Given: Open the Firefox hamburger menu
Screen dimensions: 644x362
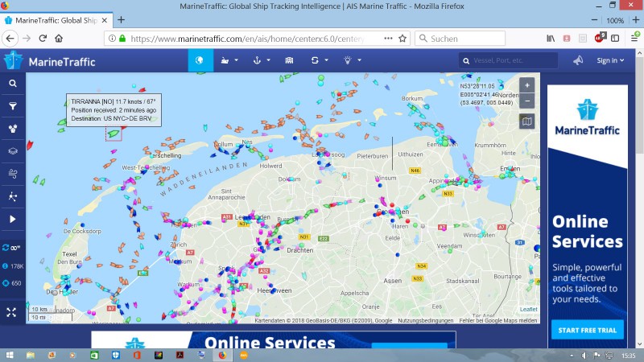Looking at the screenshot, I should click(x=635, y=38).
